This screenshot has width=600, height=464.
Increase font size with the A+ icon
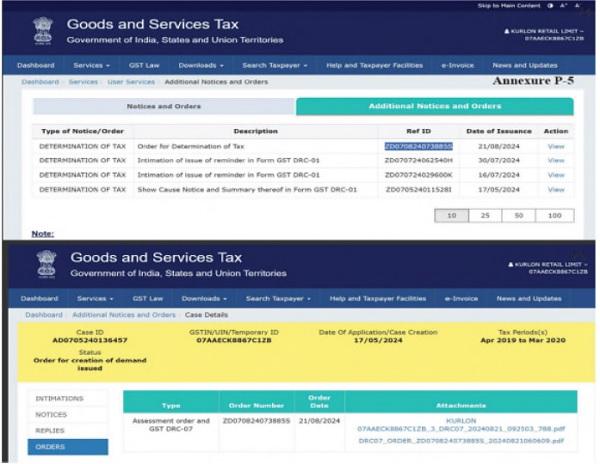pyautogui.click(x=564, y=6)
